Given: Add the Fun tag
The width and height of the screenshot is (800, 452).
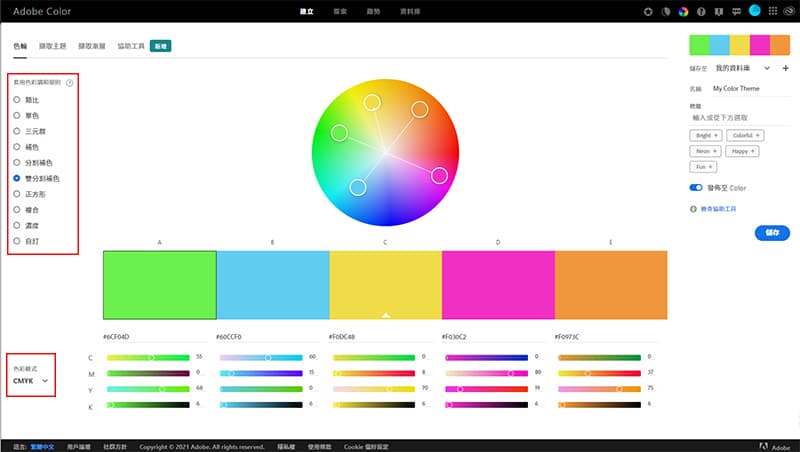Looking at the screenshot, I should click(704, 167).
